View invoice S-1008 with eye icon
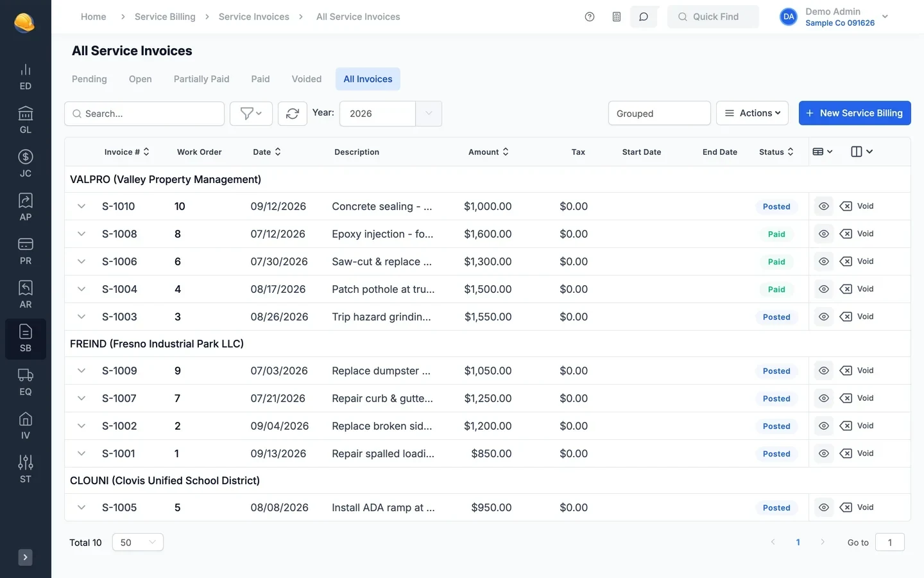 [824, 234]
